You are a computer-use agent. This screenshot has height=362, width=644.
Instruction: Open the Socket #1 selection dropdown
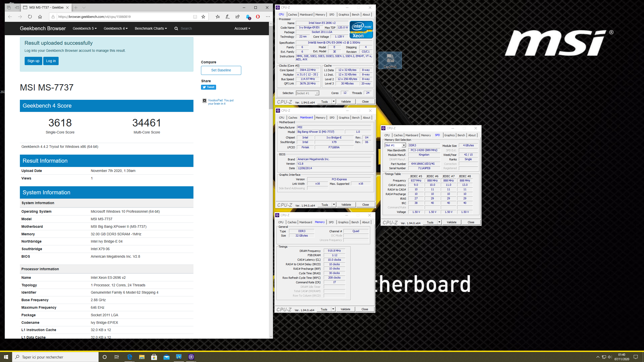(x=307, y=93)
